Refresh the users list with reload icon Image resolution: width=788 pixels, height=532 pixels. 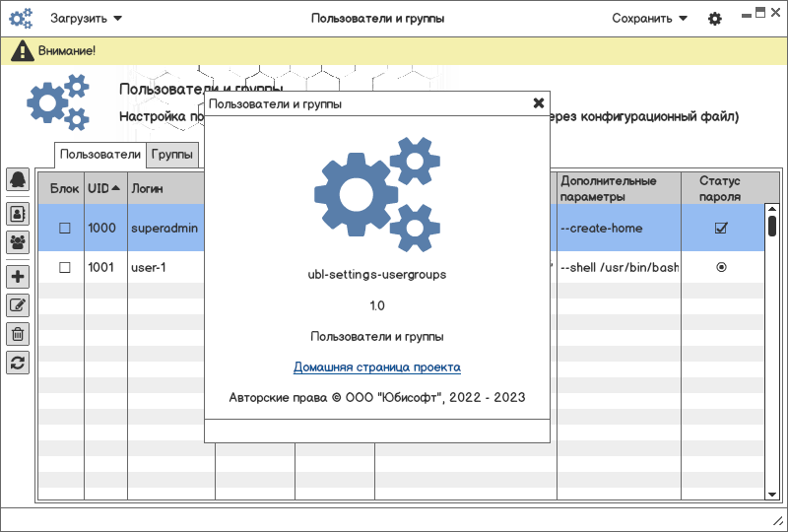pos(18,363)
